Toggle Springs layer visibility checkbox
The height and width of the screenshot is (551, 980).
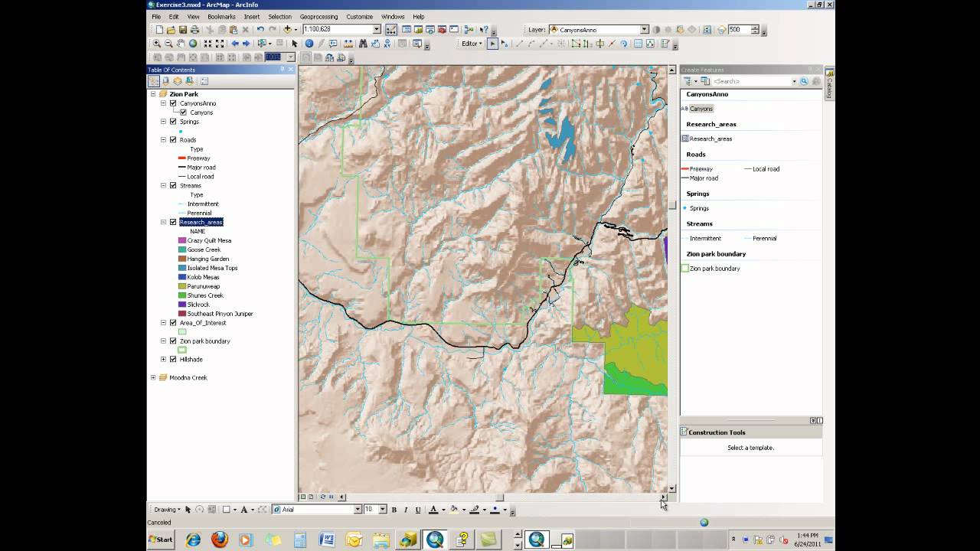(x=173, y=122)
